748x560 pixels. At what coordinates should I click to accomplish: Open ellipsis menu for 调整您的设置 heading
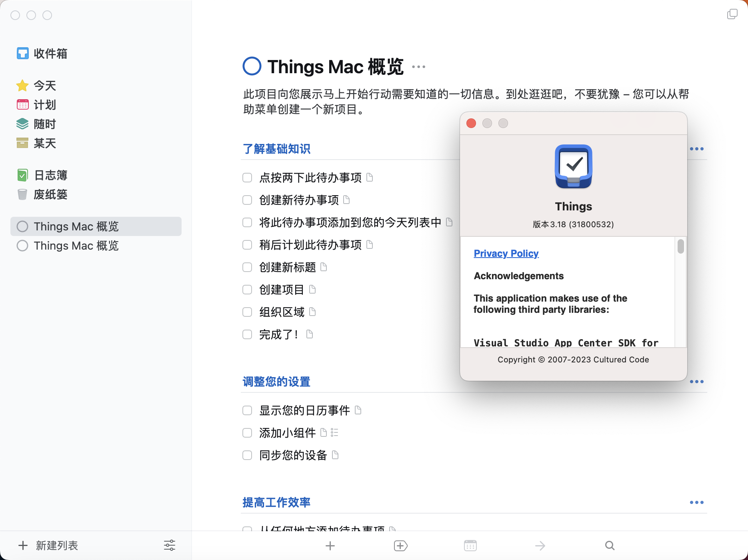coord(697,382)
